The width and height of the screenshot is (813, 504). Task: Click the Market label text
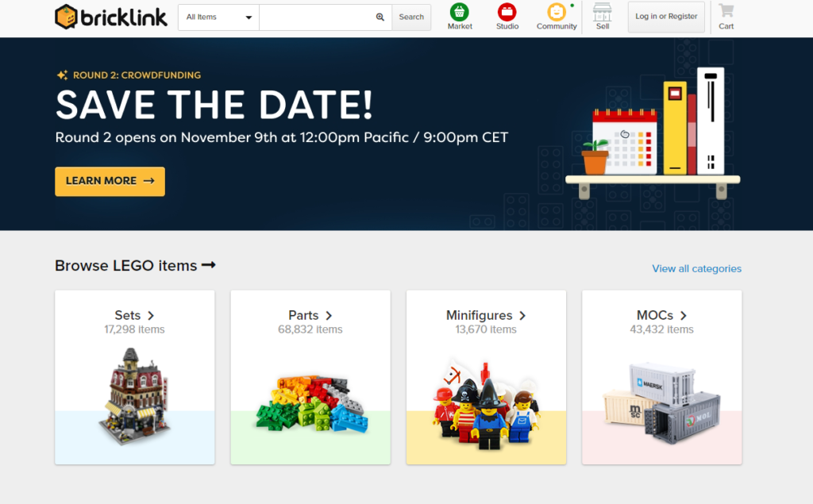point(460,26)
